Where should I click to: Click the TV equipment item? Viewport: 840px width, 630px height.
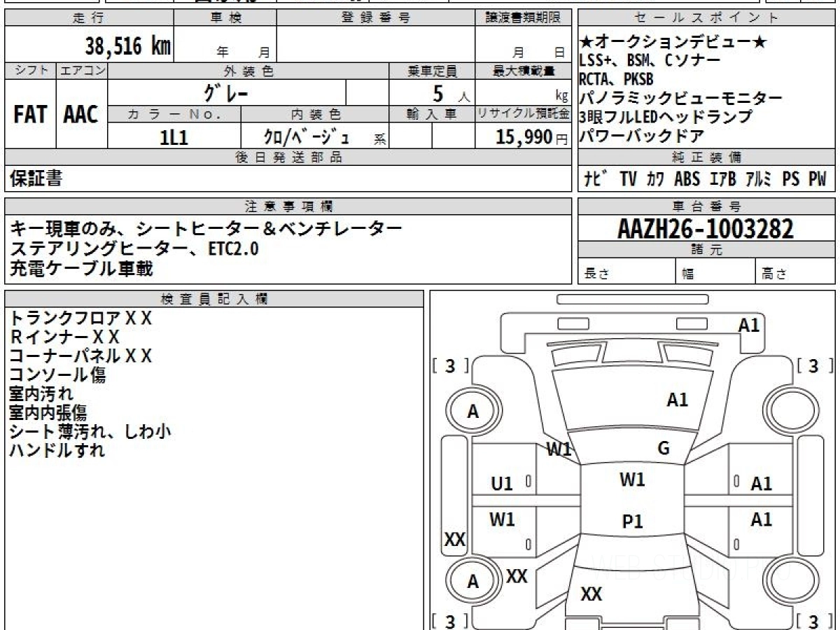click(628, 179)
